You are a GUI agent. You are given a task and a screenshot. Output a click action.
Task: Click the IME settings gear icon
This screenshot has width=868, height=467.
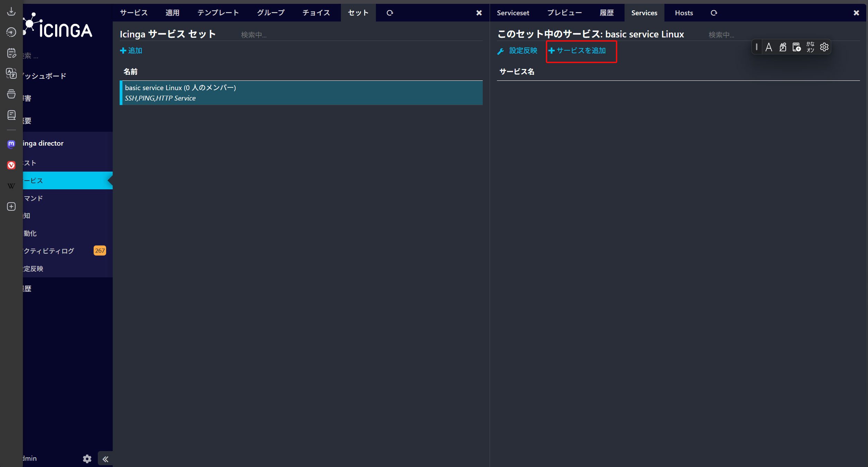[x=824, y=47]
